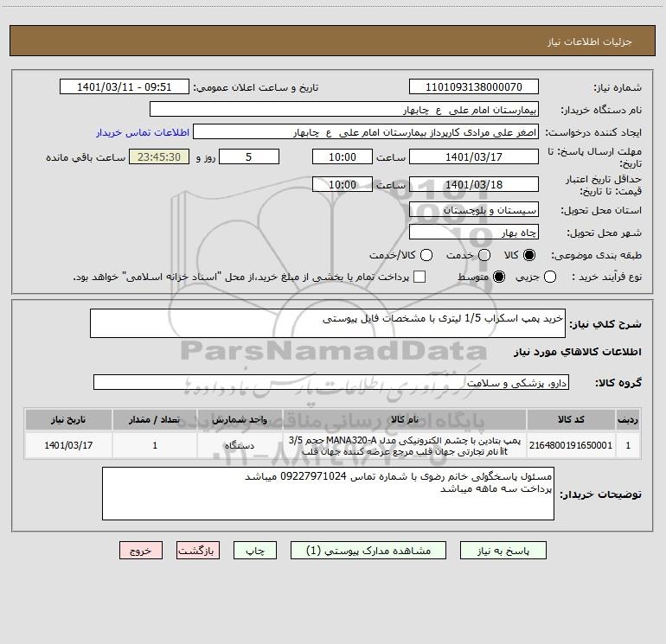The height and width of the screenshot is (644, 666).
Task: Click the remaining time 23:45:30 field
Action: coord(159,157)
